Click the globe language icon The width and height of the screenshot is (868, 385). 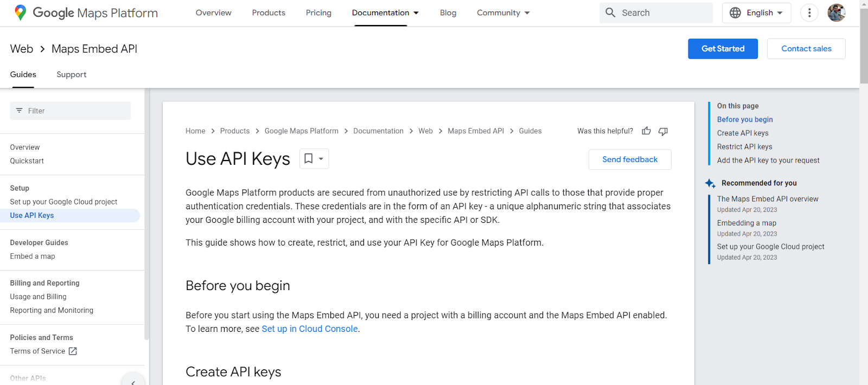[735, 12]
